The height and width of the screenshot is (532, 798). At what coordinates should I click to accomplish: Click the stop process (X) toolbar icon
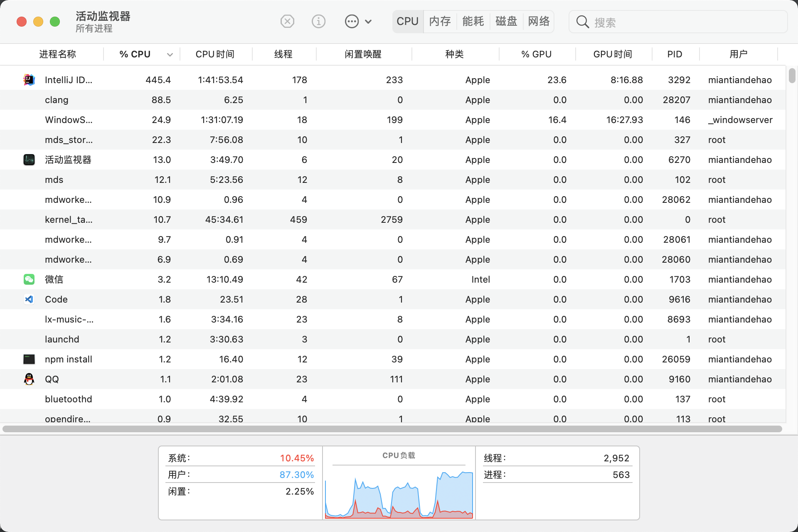pyautogui.click(x=287, y=21)
